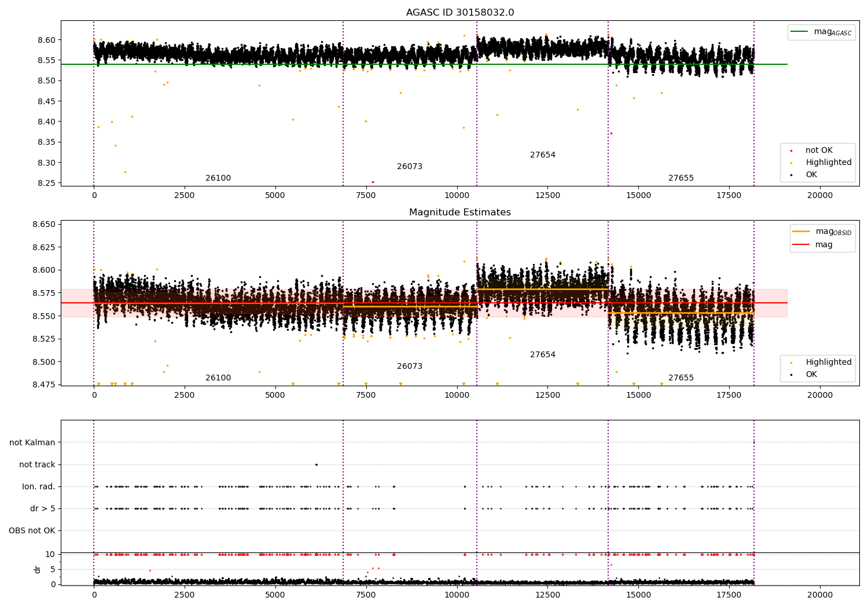Click the lone data marker on 'not track' row
The image size is (868, 608).
point(316,464)
